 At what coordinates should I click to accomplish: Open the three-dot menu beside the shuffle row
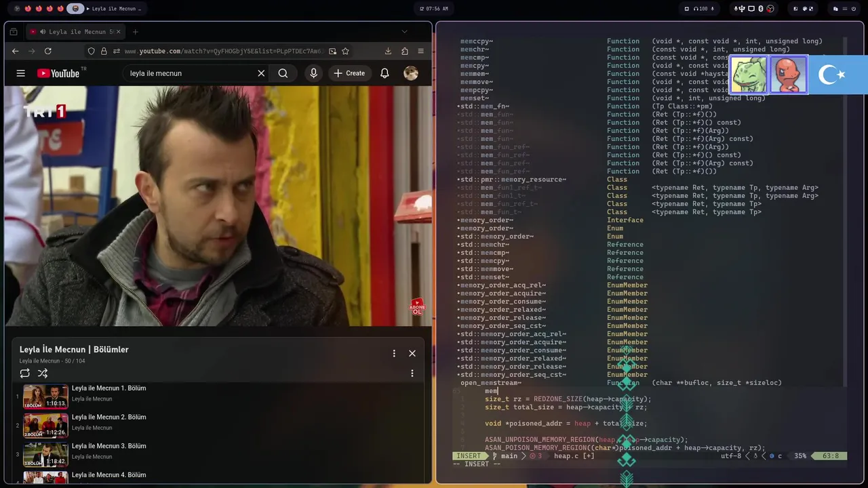pos(412,373)
